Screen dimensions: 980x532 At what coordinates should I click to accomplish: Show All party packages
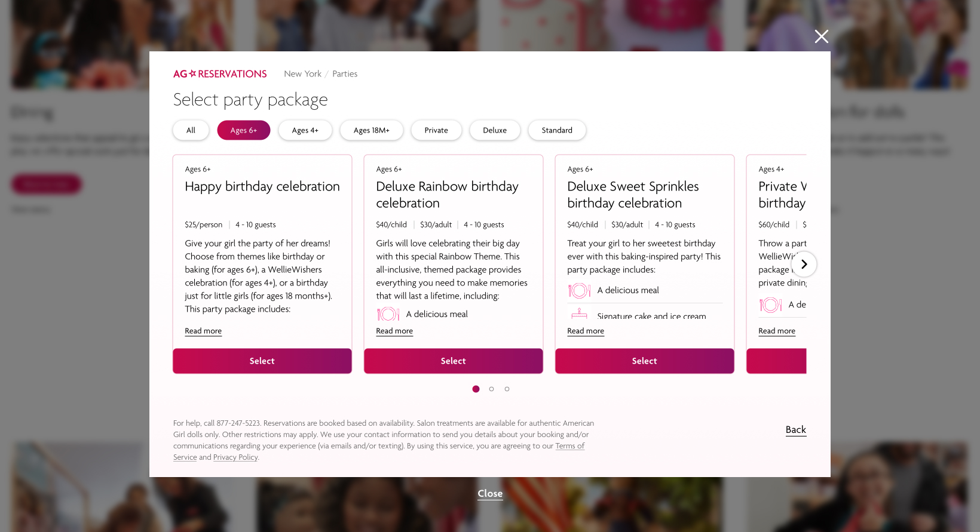(191, 130)
